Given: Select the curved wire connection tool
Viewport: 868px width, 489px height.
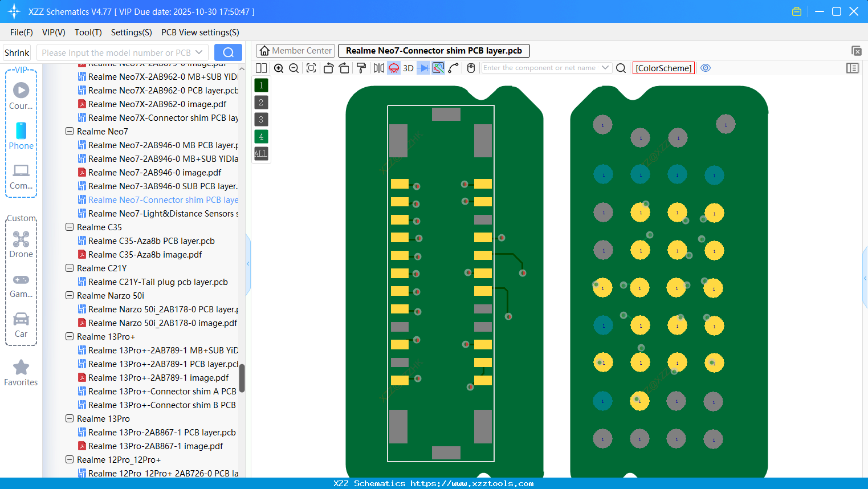Looking at the screenshot, I should [x=454, y=68].
